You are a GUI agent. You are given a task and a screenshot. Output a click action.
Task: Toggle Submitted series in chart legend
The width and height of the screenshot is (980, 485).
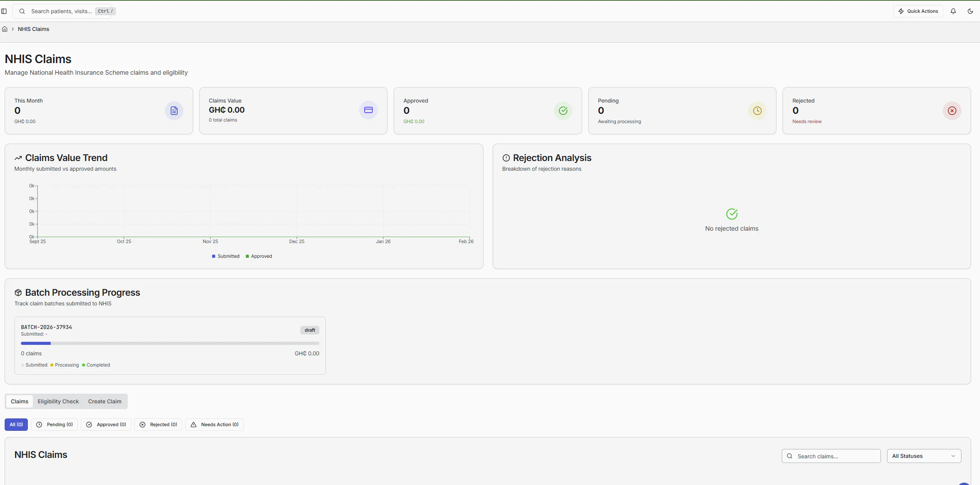coord(226,256)
